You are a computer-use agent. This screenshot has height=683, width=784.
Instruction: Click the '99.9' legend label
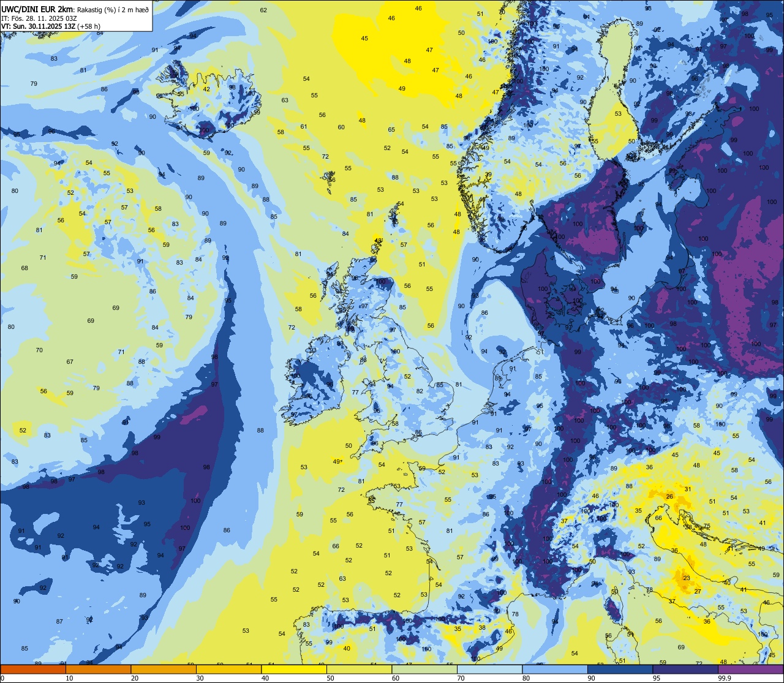click(725, 678)
